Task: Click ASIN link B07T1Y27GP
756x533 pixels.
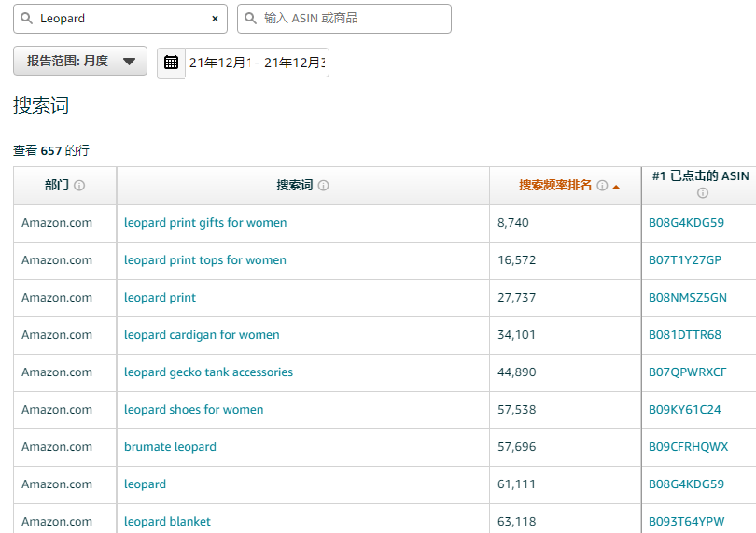Action: pos(685,260)
